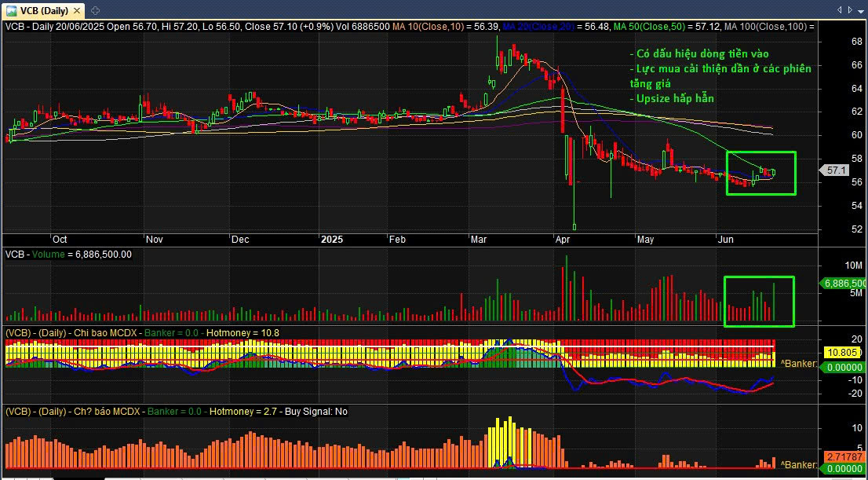The width and height of the screenshot is (868, 480).
Task: Click the tallest April volume bar
Action: [567, 288]
